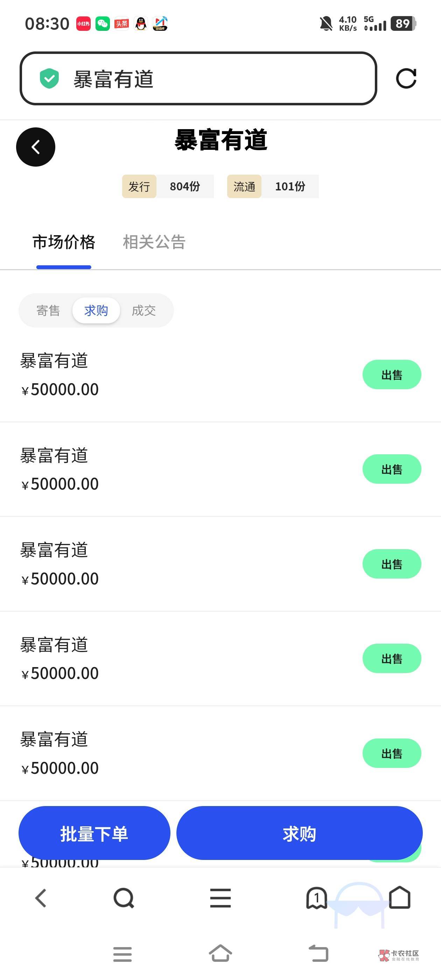Open the browser tabs counter icon
Viewport: 441px width, 980px height.
point(316,898)
